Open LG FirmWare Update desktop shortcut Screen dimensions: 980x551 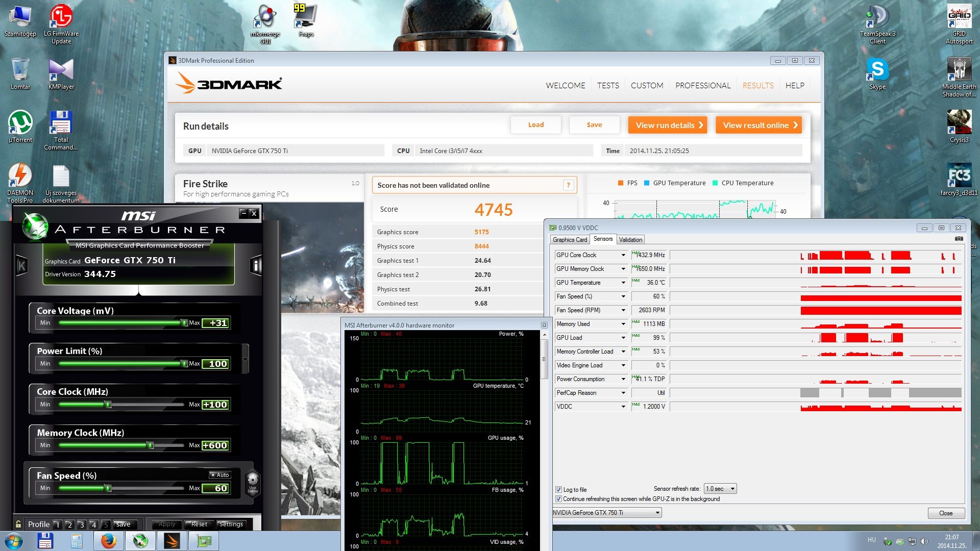tap(61, 23)
